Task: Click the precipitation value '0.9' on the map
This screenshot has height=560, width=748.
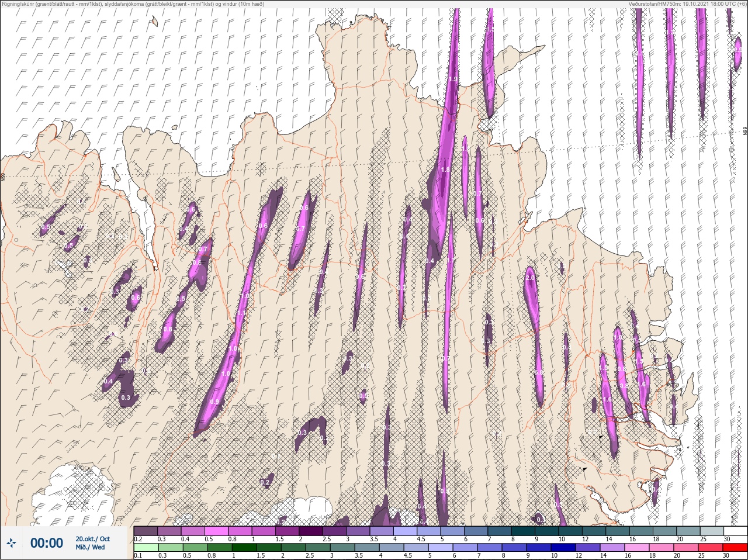Action: 214,402
